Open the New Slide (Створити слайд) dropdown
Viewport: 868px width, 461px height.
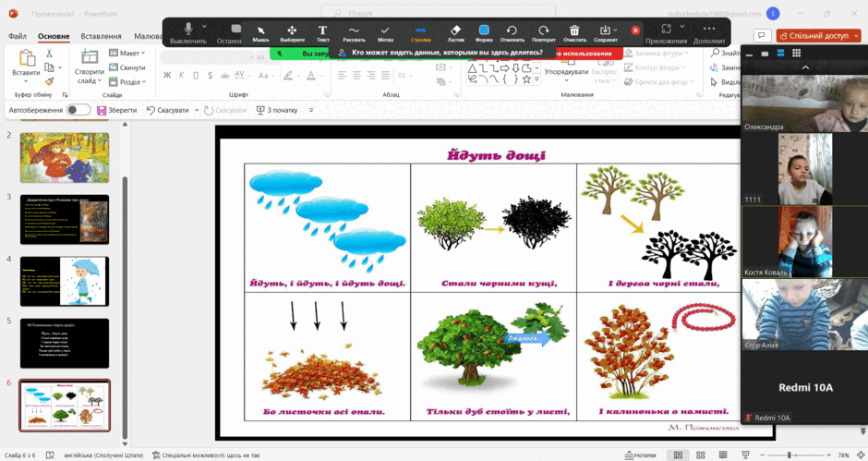coord(101,81)
